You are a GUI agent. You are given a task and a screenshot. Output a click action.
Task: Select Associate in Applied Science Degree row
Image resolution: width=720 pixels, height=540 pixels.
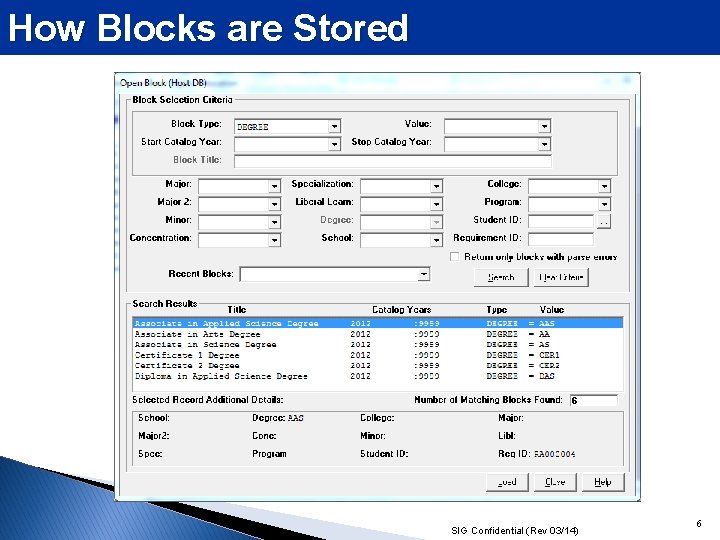(377, 323)
